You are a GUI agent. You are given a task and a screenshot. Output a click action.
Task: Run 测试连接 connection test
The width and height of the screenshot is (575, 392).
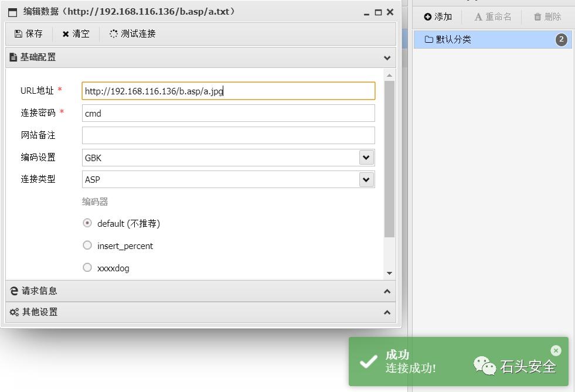pos(132,34)
